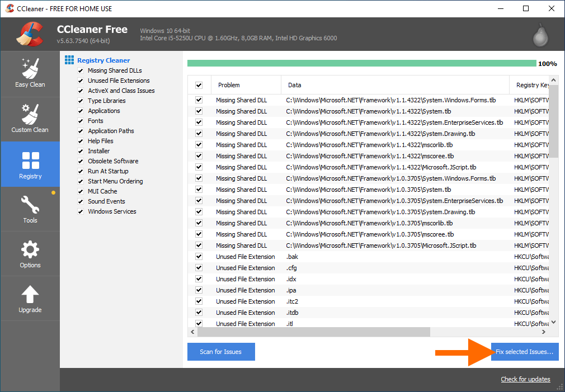The width and height of the screenshot is (565, 392).
Task: Click Scan for Issues button
Action: [x=221, y=352]
